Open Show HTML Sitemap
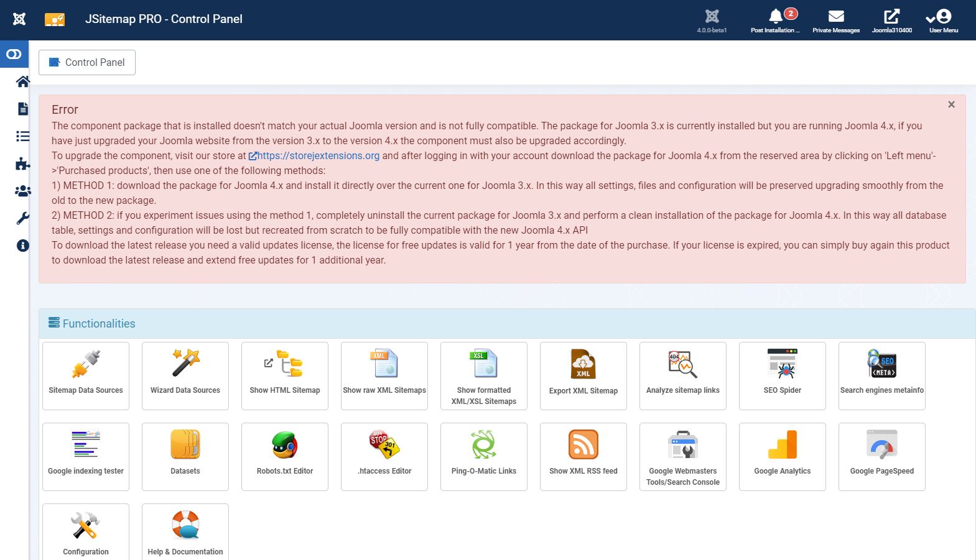The width and height of the screenshot is (976, 560). (x=285, y=376)
